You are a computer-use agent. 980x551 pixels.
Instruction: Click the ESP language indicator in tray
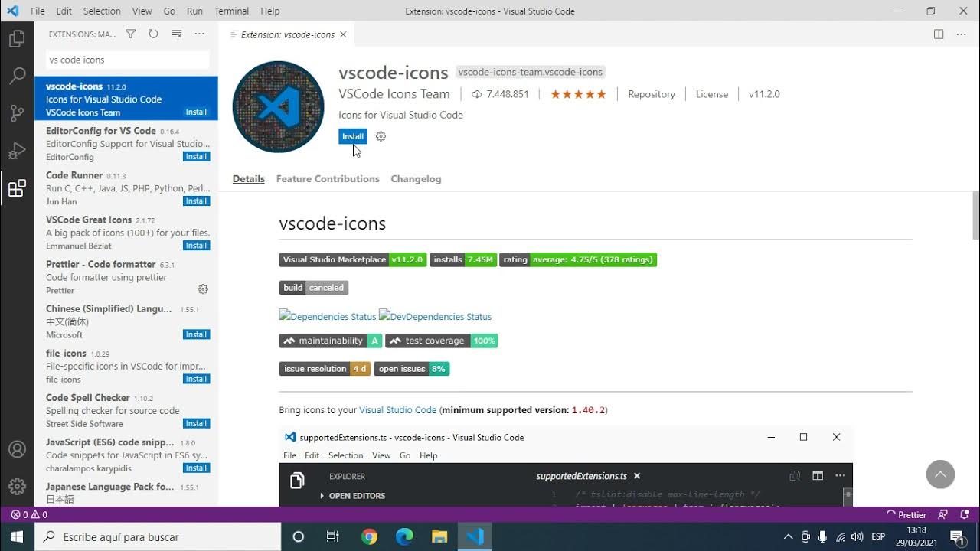click(x=878, y=536)
